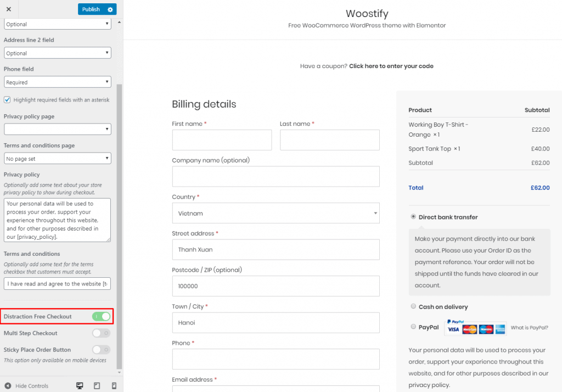Select Direct bank transfer payment option

tap(413, 217)
